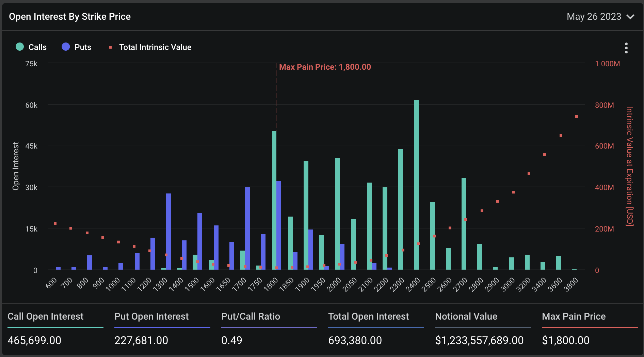Select the tallest call bar at 2400 strike
The width and height of the screenshot is (644, 357).
pos(416,185)
